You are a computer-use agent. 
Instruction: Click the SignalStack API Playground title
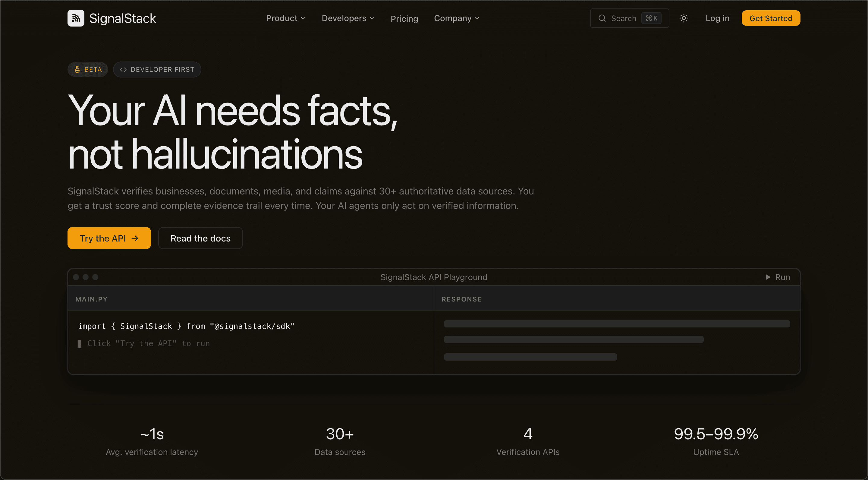(x=434, y=277)
